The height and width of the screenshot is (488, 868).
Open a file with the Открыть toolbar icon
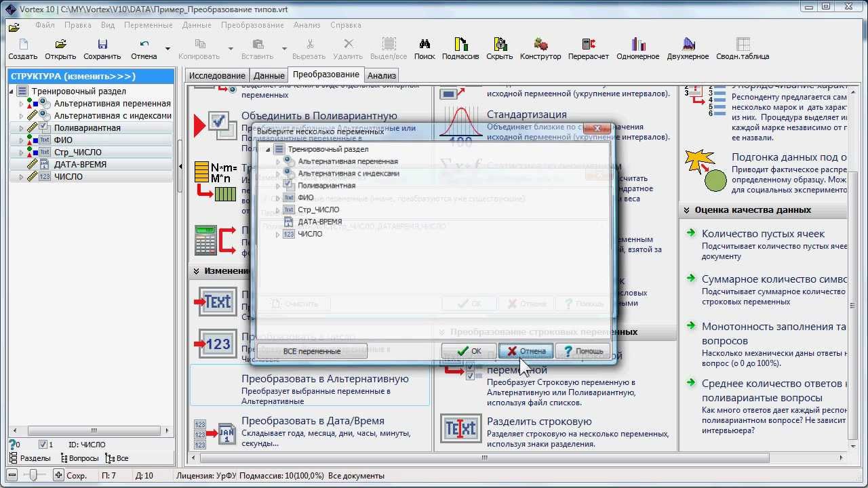click(60, 49)
